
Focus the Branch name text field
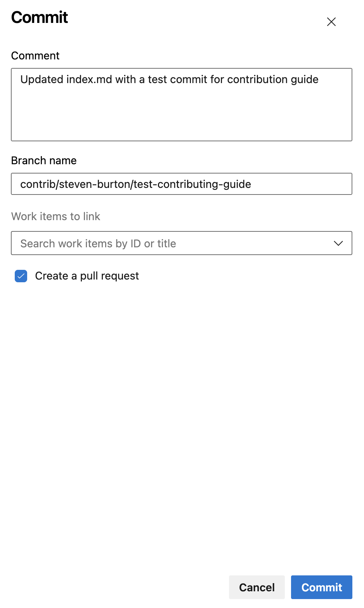[x=181, y=184]
